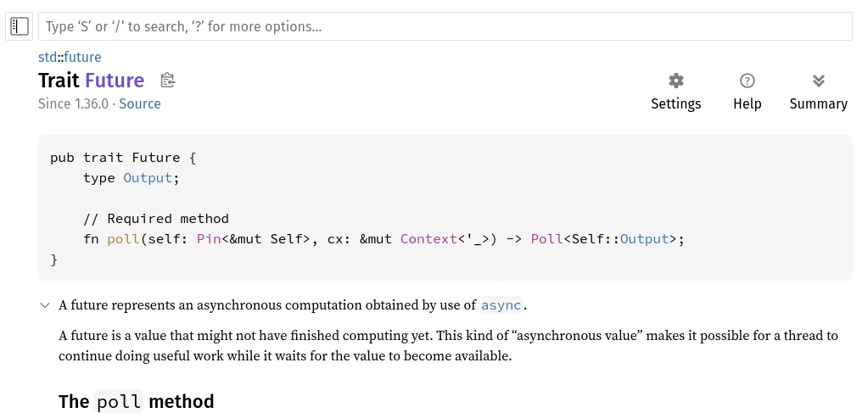
Task: Copy item path clipboard icon
Action: coord(167,81)
